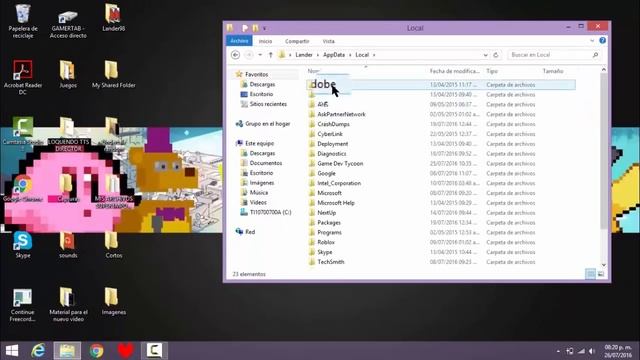This screenshot has height=360, width=640.
Task: Open the Papelera de reciclaje desktop icon
Action: [23, 20]
